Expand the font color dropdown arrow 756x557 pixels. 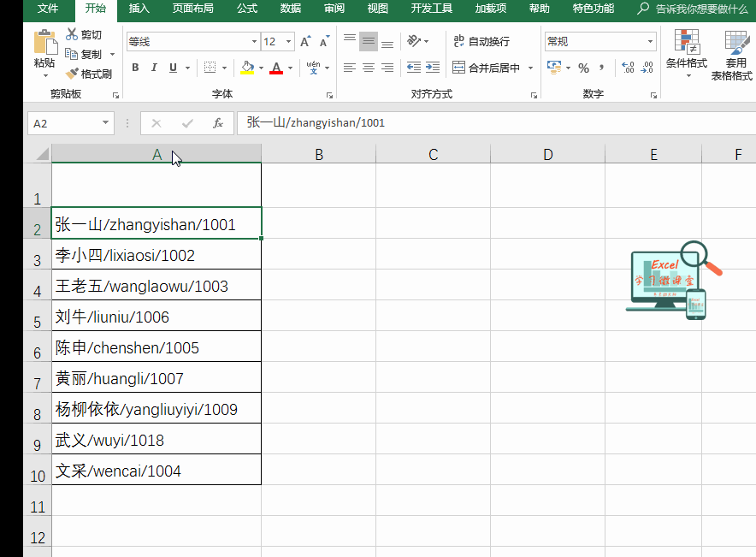coord(290,68)
